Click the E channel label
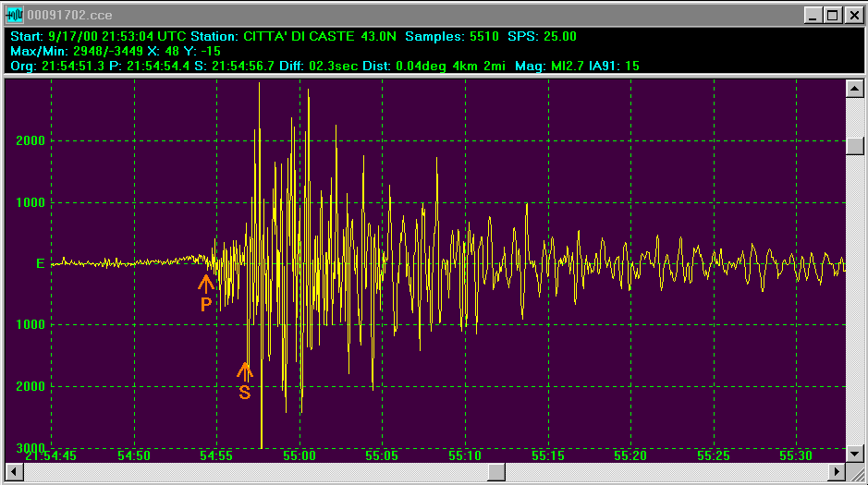Viewport: 868px width, 485px height. (x=40, y=264)
